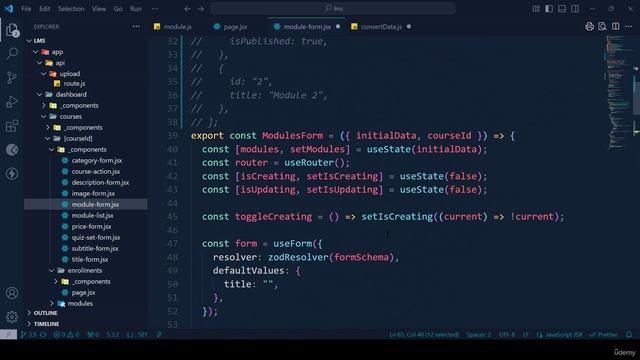640x360 pixels.
Task: Open the Thunder Client lightning bolt icon
Action: 12,174
